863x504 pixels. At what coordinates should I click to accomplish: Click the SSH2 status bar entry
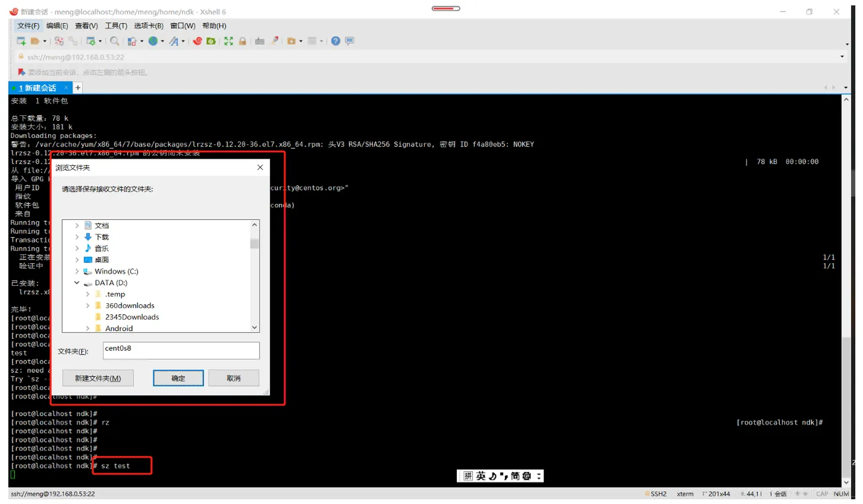[x=656, y=494]
